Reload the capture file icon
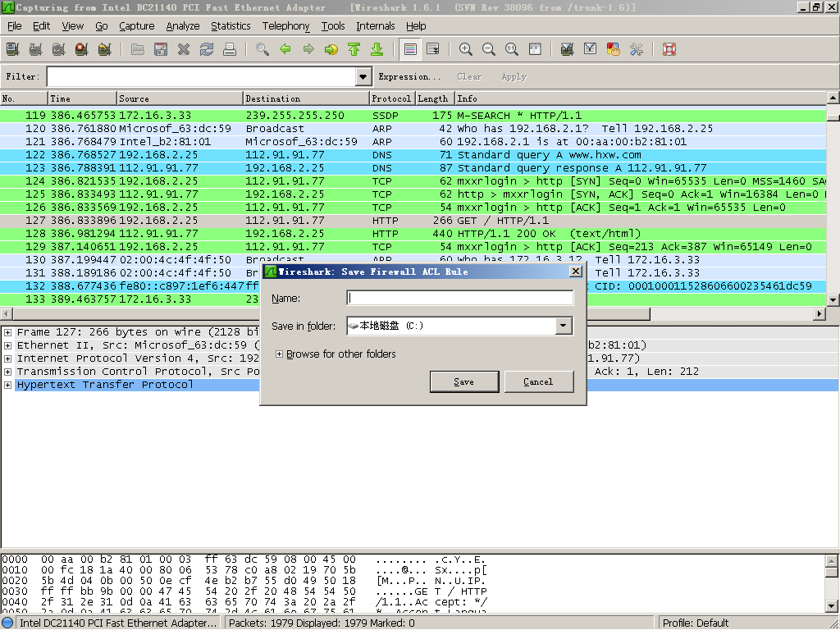 tap(207, 49)
